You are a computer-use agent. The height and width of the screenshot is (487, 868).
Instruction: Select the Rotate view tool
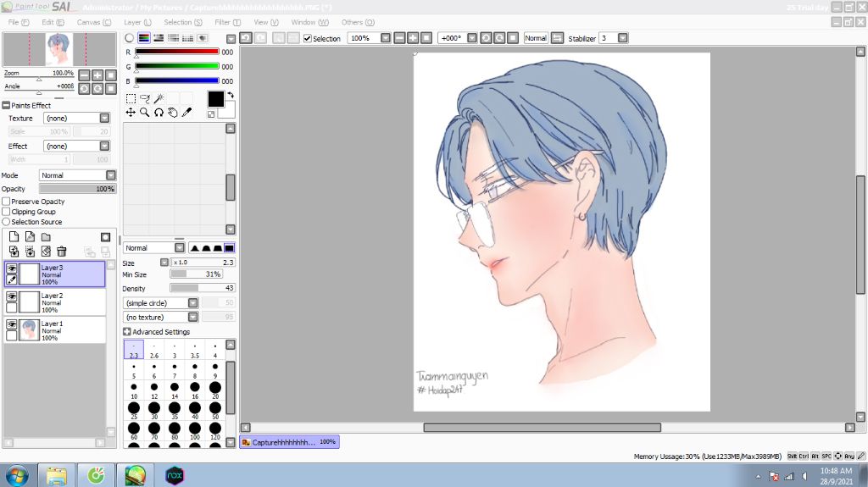click(159, 113)
